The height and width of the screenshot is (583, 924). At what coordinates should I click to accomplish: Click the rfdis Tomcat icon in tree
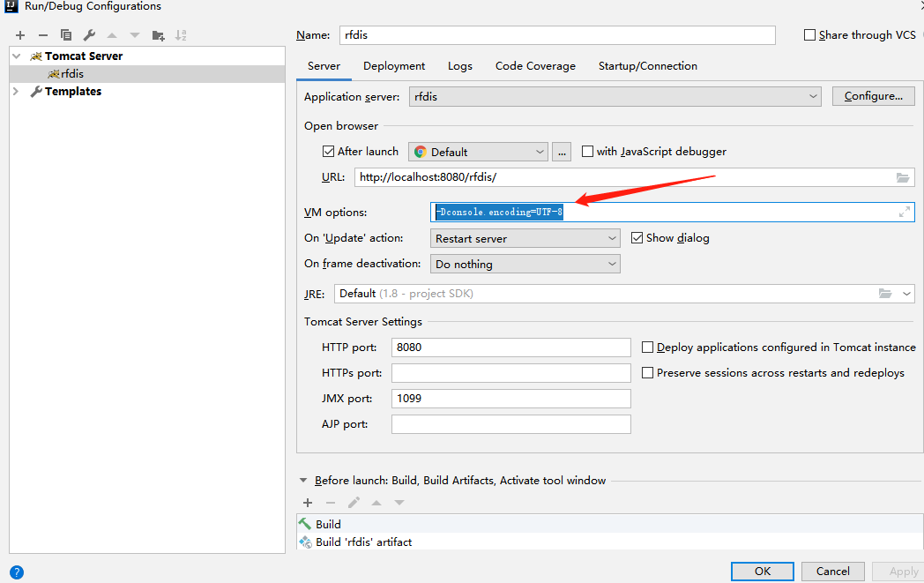54,74
